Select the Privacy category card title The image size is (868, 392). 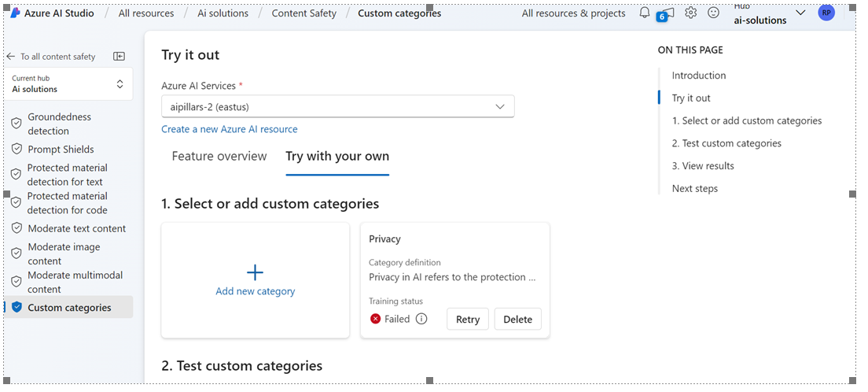coord(384,239)
